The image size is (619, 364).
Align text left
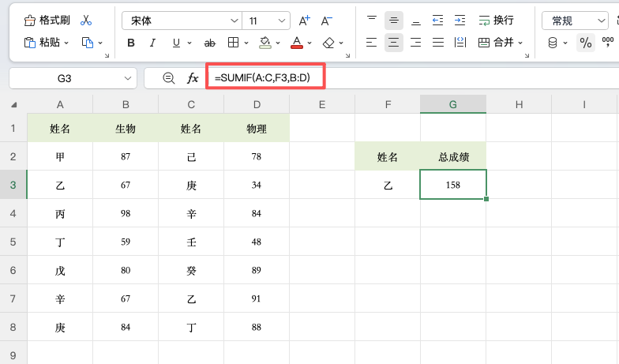click(x=371, y=43)
